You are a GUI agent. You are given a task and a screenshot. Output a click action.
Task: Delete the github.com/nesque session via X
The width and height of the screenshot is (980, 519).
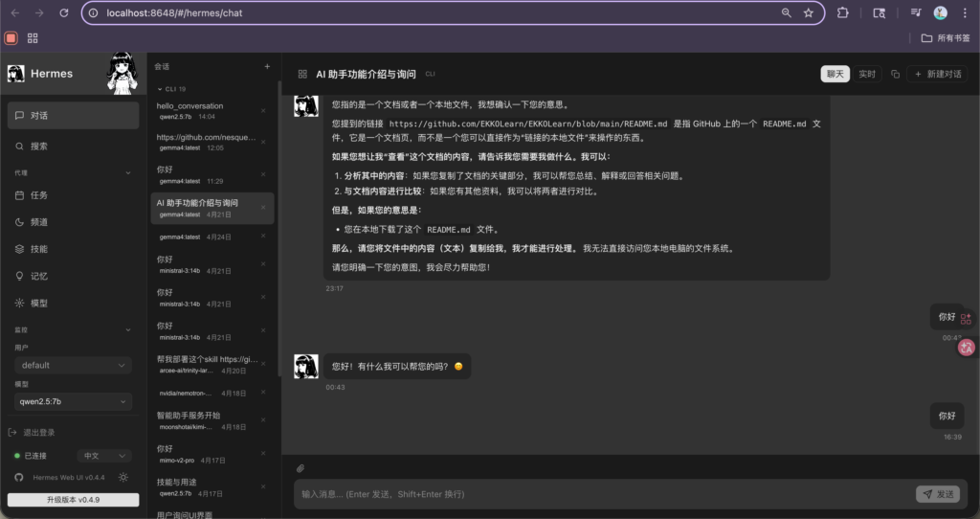pyautogui.click(x=263, y=142)
